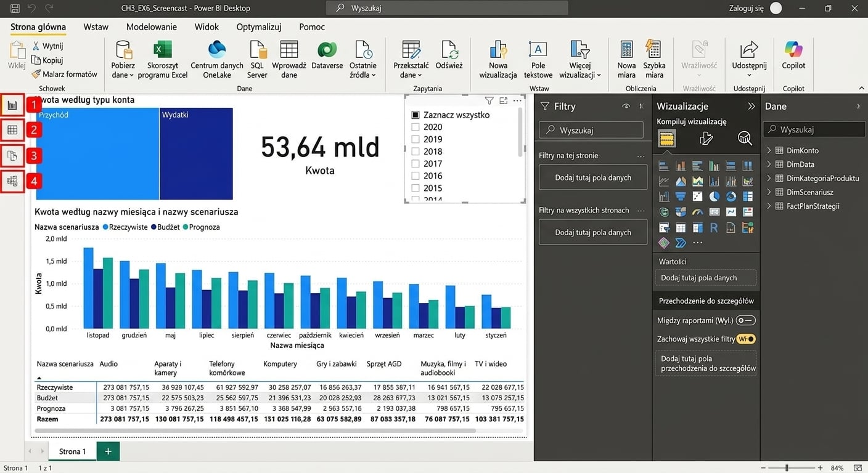Screen dimensions: 868x473
Task: Click Zaloguj się to sign in
Action: 746,9
